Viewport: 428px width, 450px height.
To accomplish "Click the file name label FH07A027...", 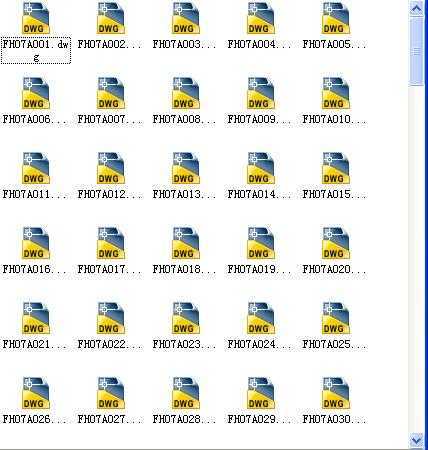I will (x=110, y=419).
